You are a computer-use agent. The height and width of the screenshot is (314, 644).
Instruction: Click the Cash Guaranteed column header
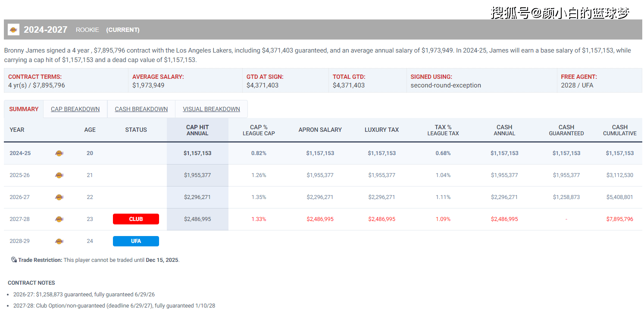(566, 130)
